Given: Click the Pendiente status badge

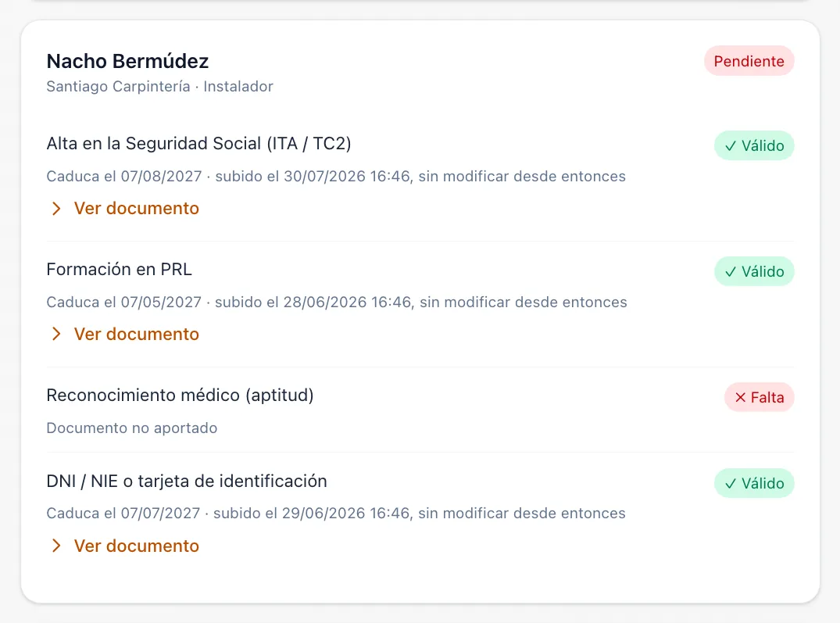Looking at the screenshot, I should point(749,61).
